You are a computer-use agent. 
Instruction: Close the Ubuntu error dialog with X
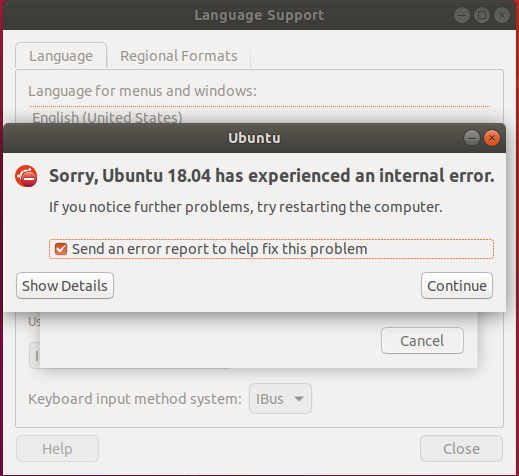(492, 138)
